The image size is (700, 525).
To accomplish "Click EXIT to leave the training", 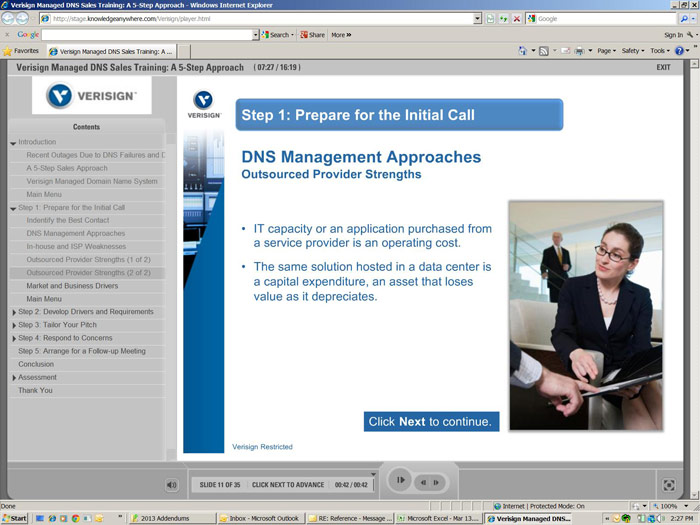I will pos(663,68).
